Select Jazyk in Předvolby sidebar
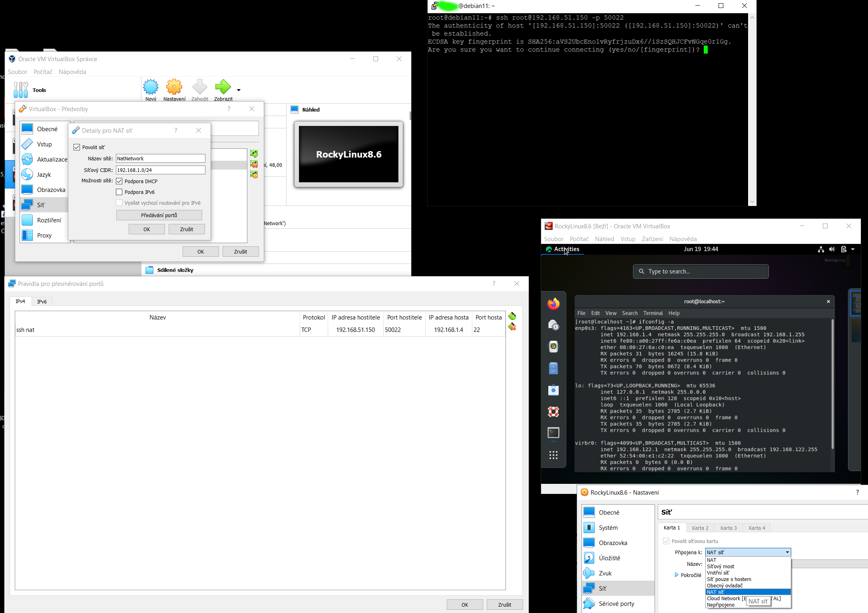This screenshot has height=613, width=868. point(44,174)
